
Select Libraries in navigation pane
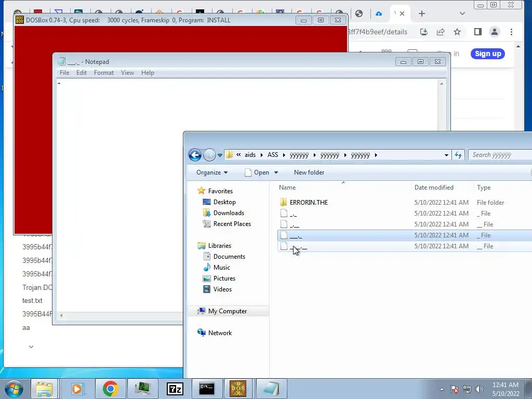(x=220, y=246)
